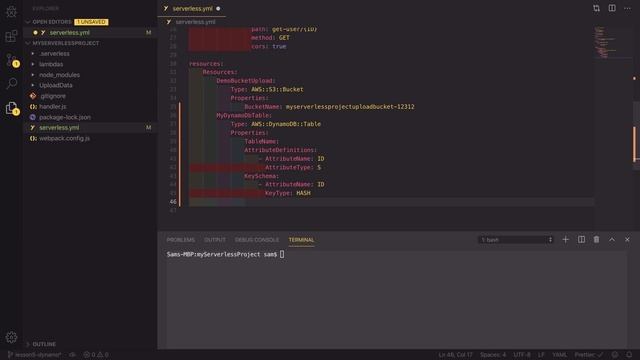Click the AWS::DynamoDB::Table type text

[x=286, y=124]
